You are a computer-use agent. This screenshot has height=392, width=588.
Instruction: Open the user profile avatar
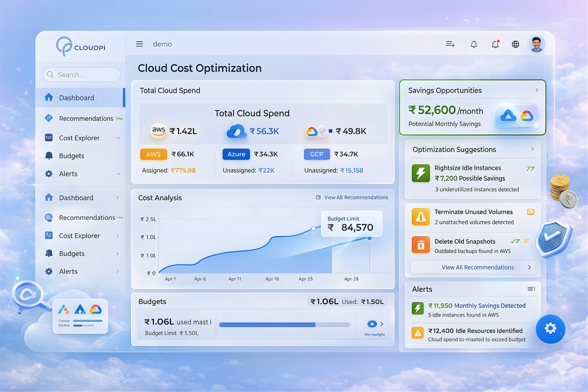[x=537, y=44]
